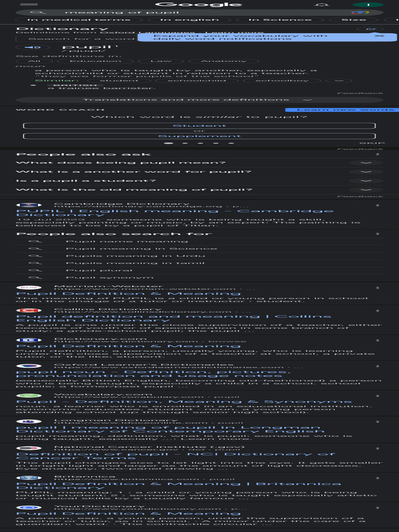Viewport: 399px width, 532px height.
Task: Expand 'What does being pupil mean?'
Action: pos(199,163)
